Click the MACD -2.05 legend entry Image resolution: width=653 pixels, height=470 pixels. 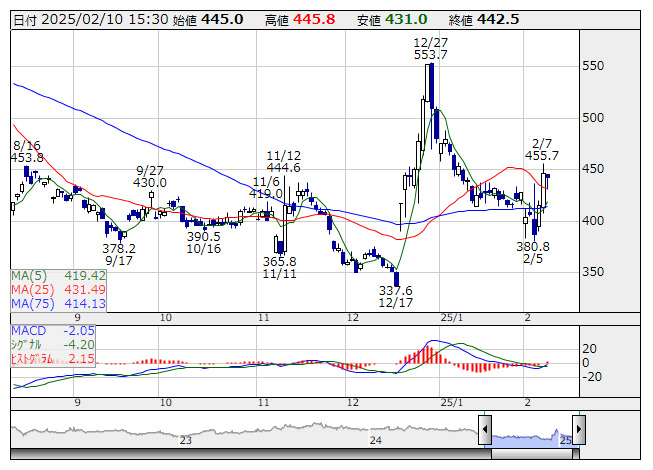pyautogui.click(x=53, y=331)
